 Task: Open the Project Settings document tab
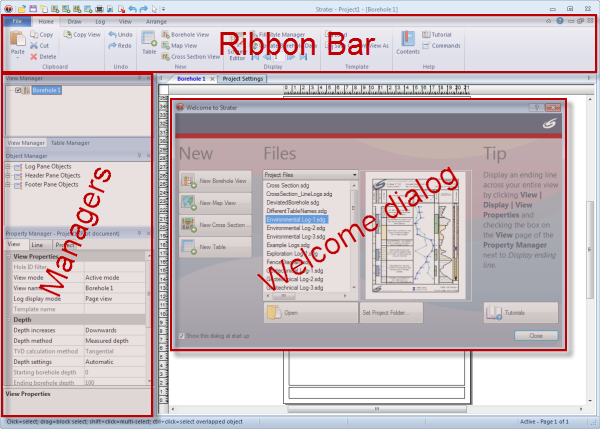click(x=243, y=79)
